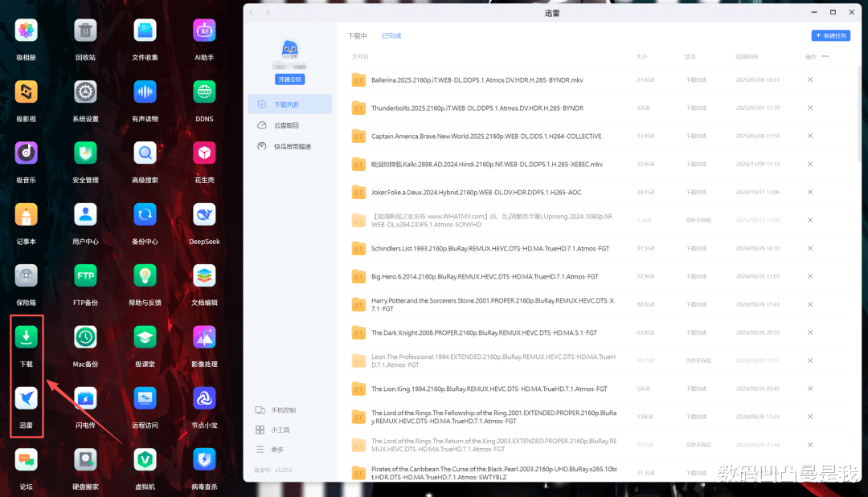Open the 帮助与反馈 lightbulb icon

coord(145,276)
